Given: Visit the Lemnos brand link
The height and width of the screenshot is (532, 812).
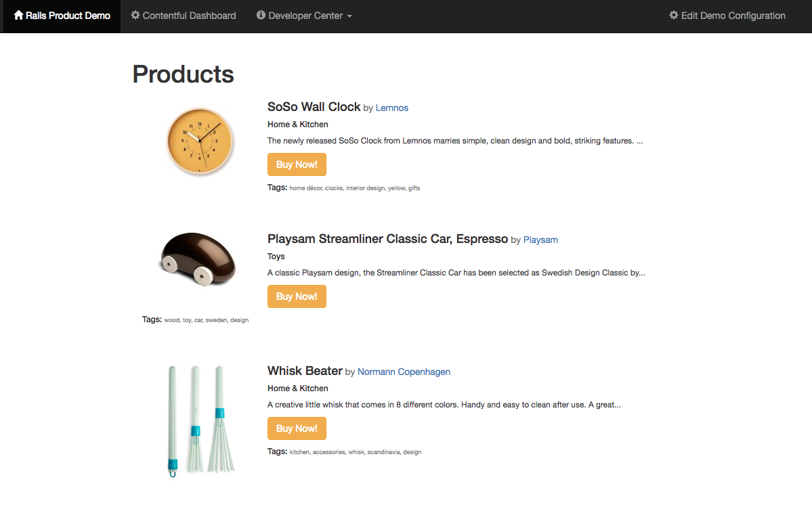Looking at the screenshot, I should coord(392,108).
